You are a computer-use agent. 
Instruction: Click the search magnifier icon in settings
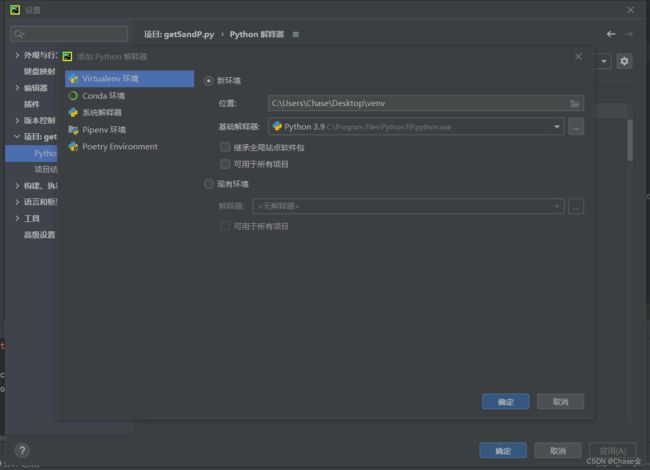[19, 34]
